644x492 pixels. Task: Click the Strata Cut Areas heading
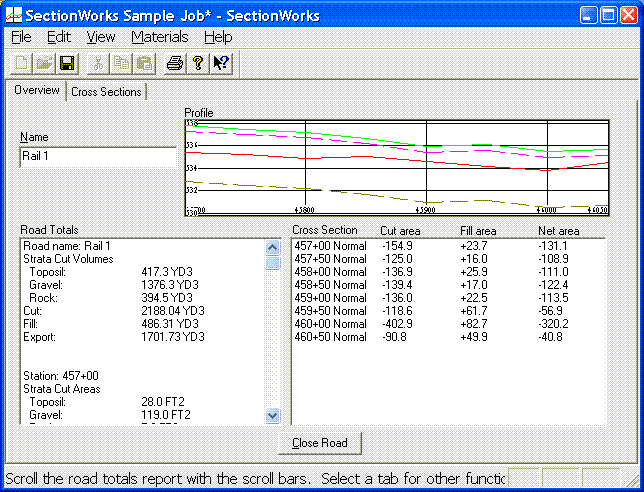click(62, 389)
